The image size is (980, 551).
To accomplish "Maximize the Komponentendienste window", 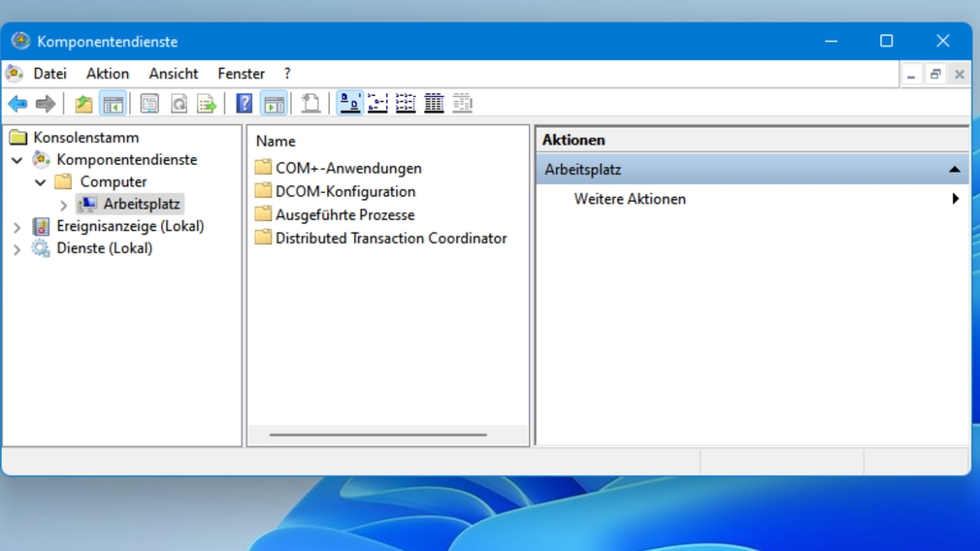I will 886,42.
